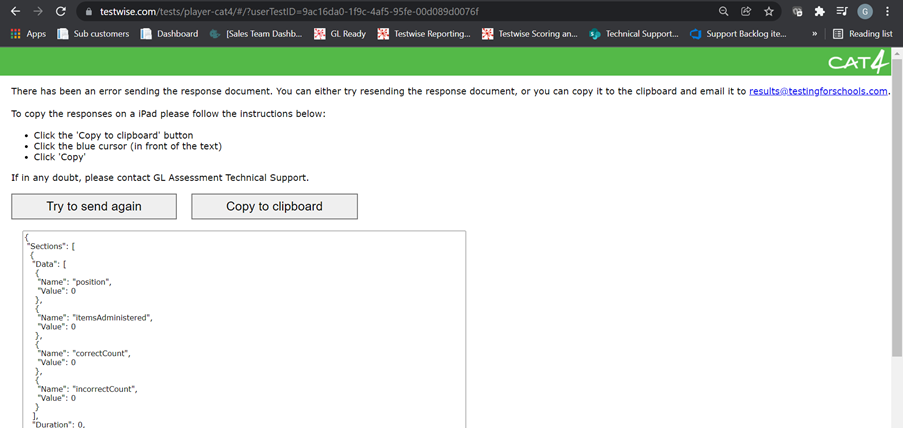903x428 pixels.
Task: Open the Extensions puzzle piece icon
Action: click(820, 11)
